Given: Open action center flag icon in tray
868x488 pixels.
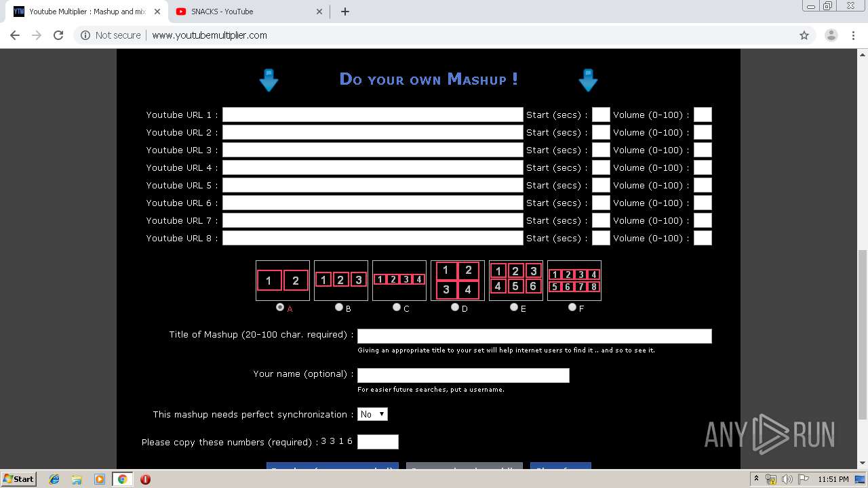Looking at the screenshot, I should 803,479.
